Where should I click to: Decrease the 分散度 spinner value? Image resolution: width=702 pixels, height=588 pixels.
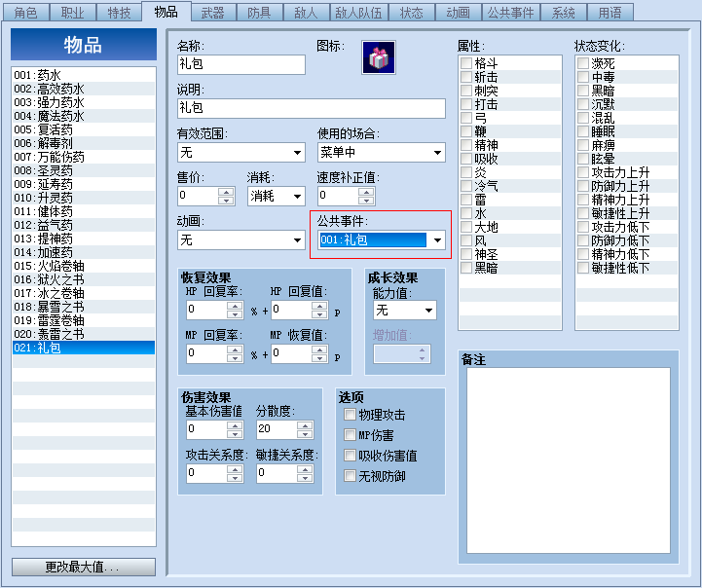[x=305, y=433]
